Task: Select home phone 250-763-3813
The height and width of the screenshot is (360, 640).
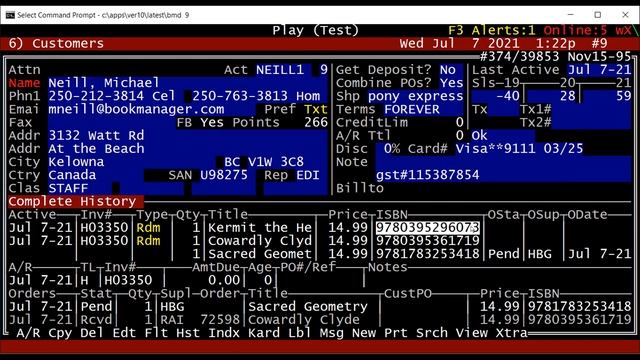Action: tap(240, 96)
